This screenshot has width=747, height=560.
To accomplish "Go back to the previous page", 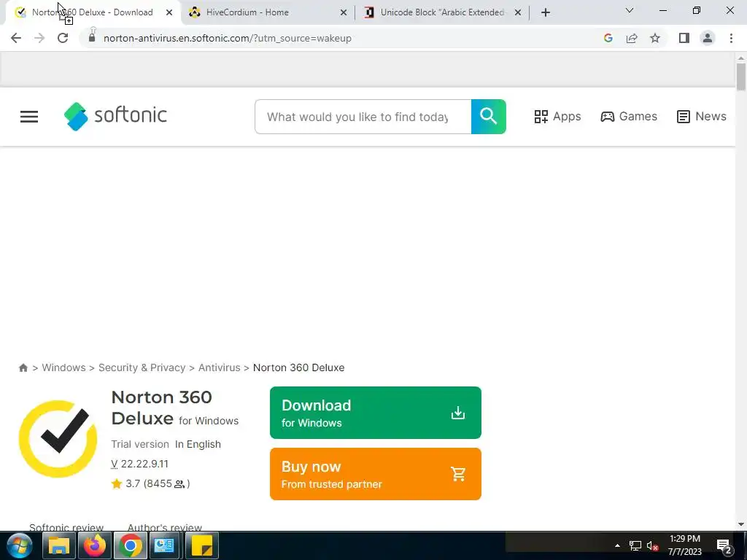I will pos(16,38).
